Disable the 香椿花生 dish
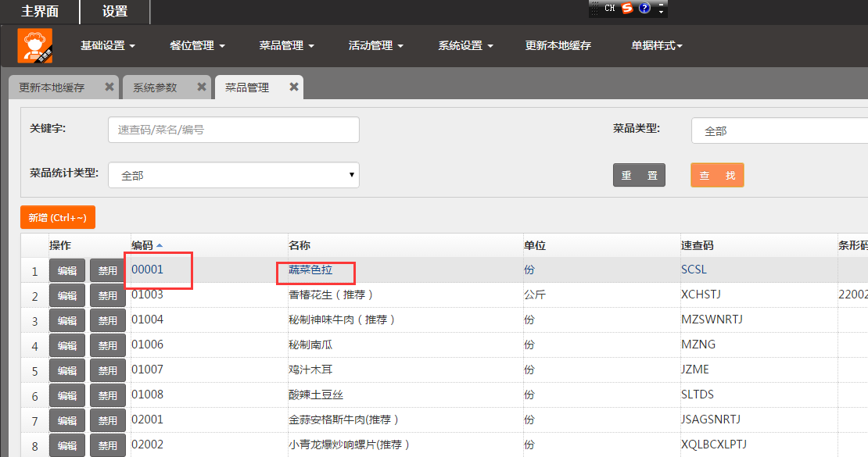The height and width of the screenshot is (457, 868). [108, 295]
